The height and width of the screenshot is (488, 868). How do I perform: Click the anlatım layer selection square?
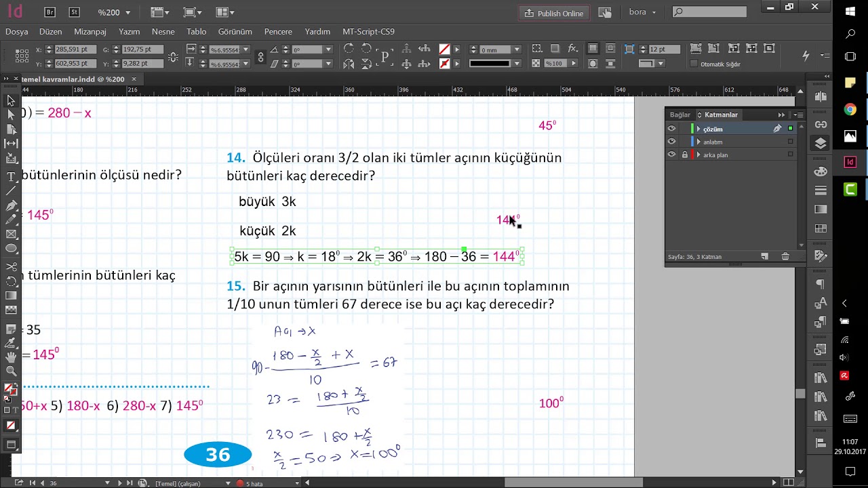click(790, 142)
